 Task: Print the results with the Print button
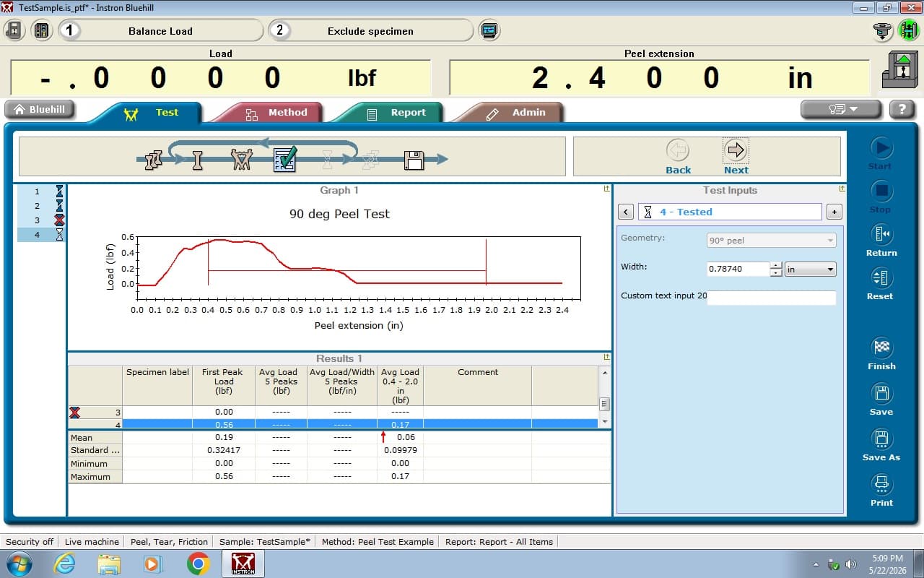pos(881,491)
